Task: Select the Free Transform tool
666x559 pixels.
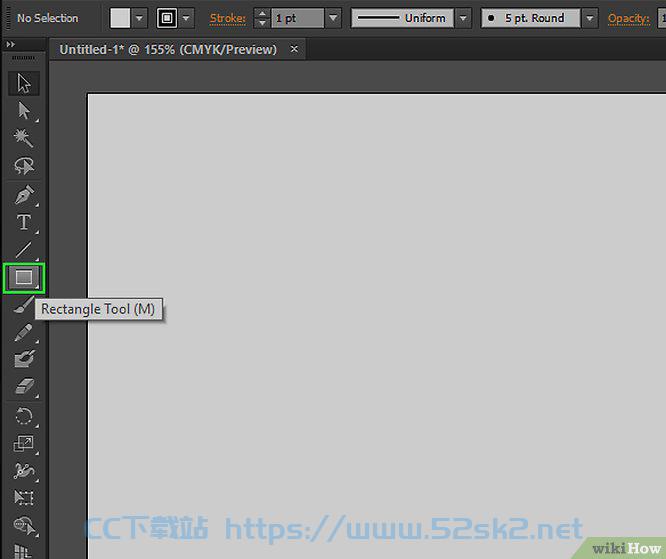Action: [24, 498]
